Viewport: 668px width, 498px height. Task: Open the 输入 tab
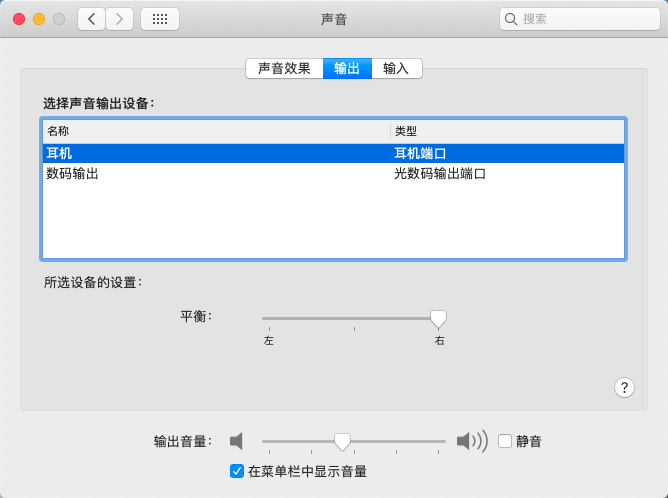[x=396, y=68]
